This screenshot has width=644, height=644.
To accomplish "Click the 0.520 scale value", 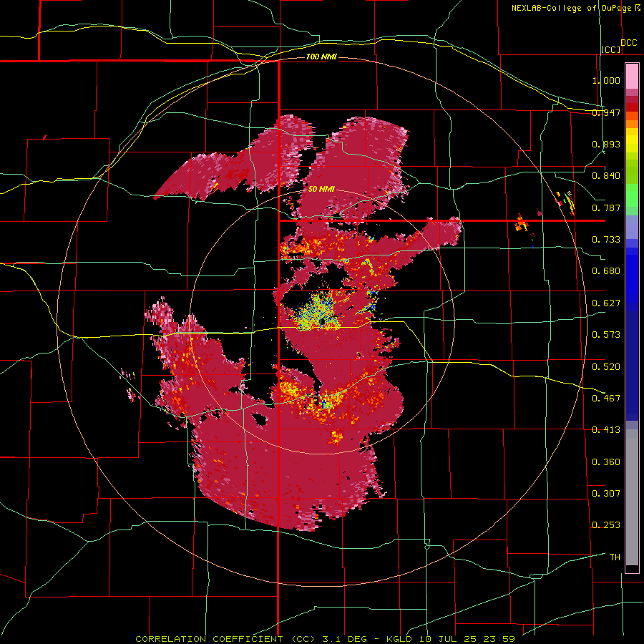I will (606, 367).
